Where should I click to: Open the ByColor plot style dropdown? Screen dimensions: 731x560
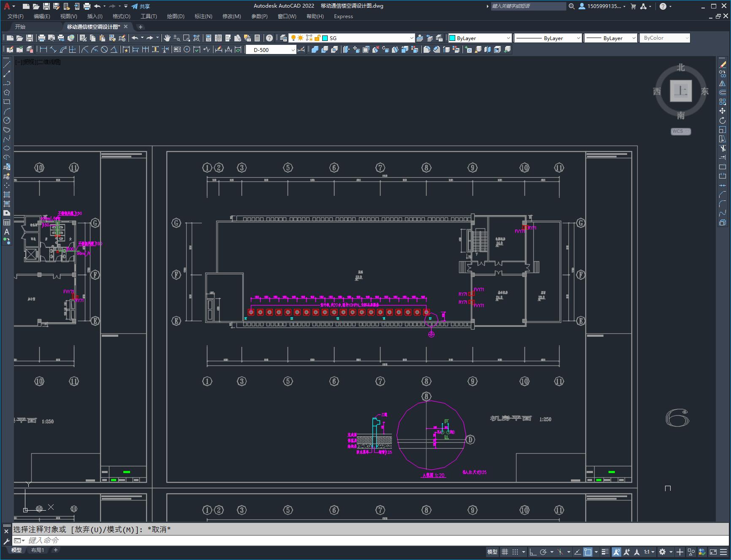[665, 38]
